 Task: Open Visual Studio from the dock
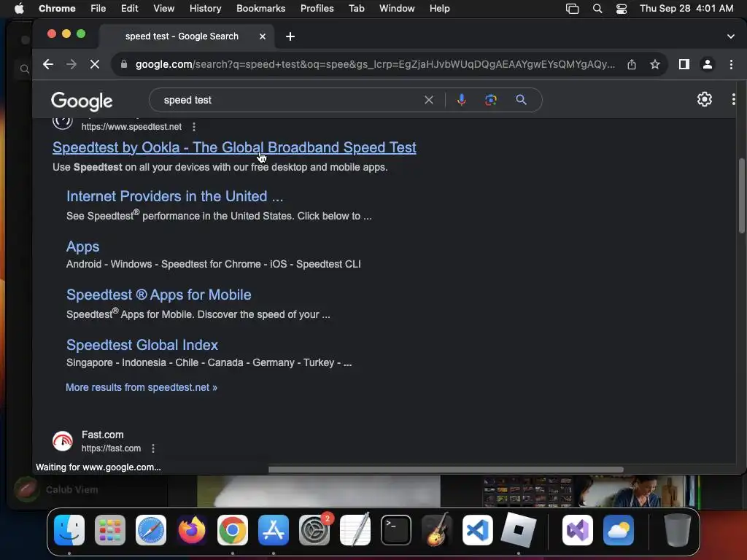[x=578, y=529]
